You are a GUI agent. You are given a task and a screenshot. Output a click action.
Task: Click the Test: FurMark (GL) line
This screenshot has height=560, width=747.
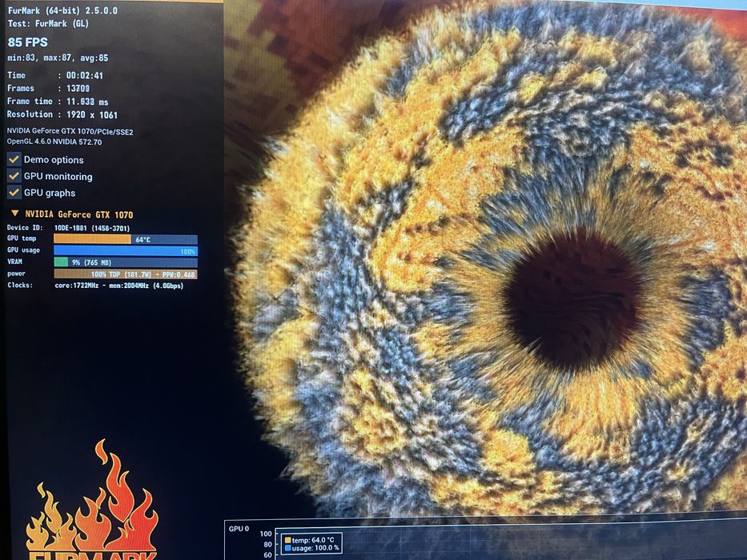(48, 23)
